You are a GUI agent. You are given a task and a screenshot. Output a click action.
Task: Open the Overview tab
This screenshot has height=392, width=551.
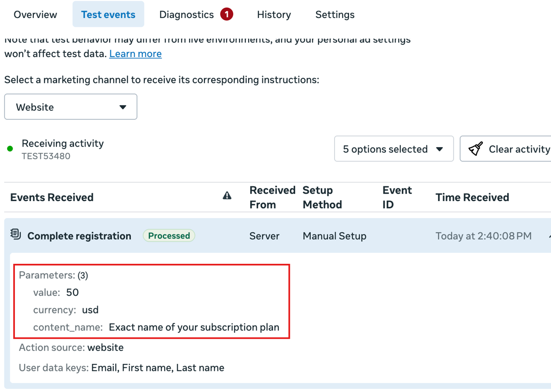coord(36,14)
